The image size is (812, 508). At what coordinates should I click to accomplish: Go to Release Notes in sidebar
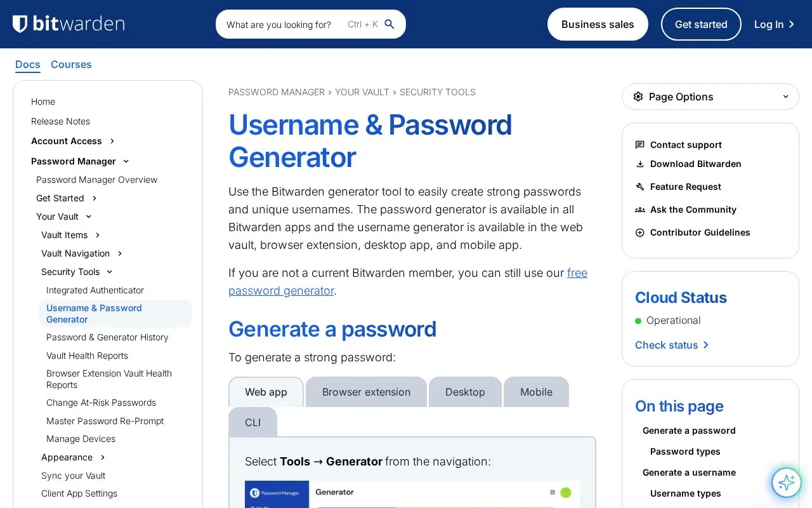(x=60, y=121)
